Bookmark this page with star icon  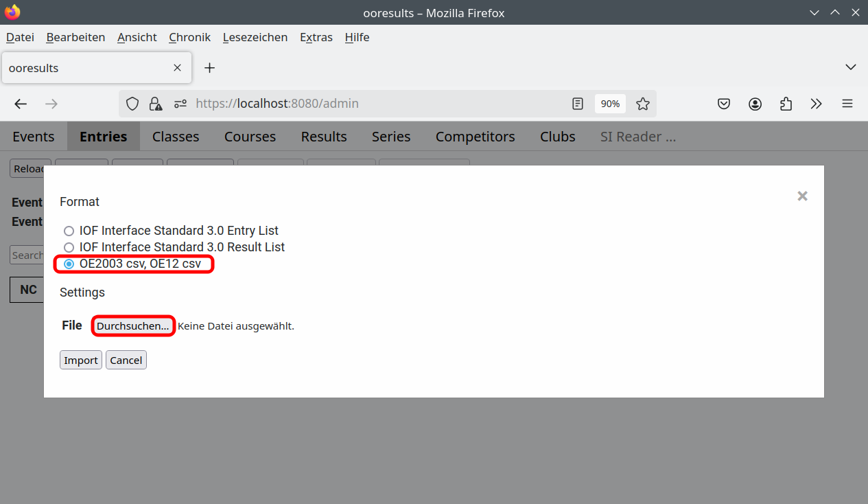(x=642, y=104)
